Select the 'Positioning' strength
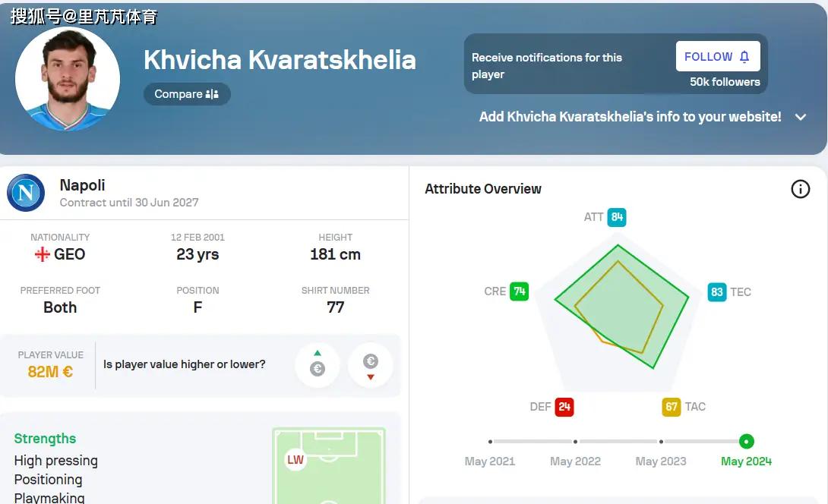The height and width of the screenshot is (504, 828). coord(48,480)
